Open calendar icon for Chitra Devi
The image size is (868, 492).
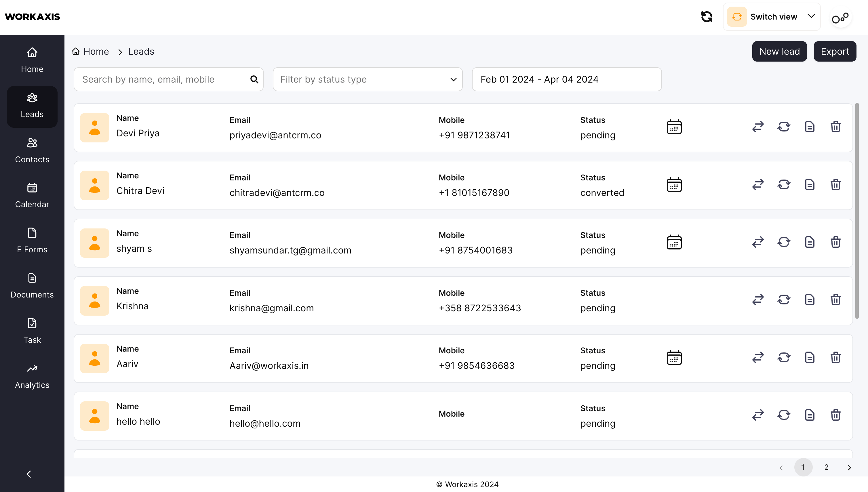(674, 185)
